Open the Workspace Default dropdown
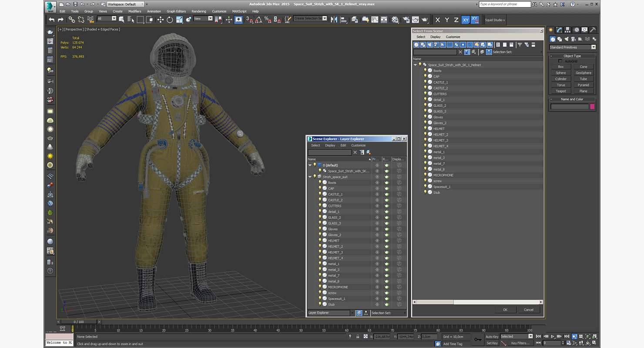This screenshot has height=348, width=644. [126, 4]
